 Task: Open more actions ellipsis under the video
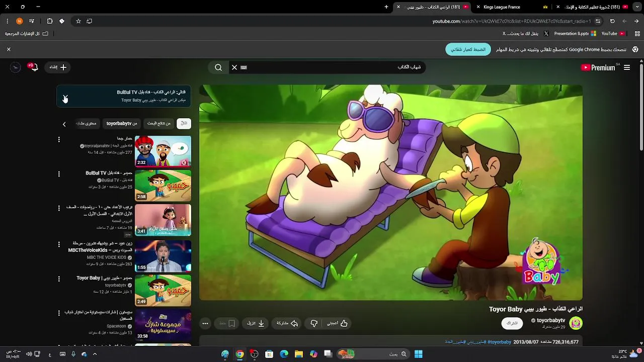tap(205, 323)
